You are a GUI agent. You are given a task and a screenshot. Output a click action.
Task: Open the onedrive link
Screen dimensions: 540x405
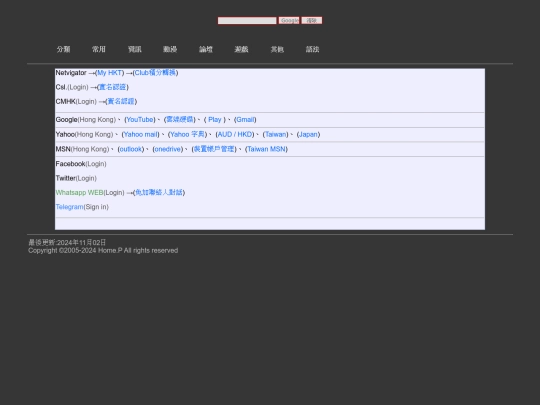point(168,149)
